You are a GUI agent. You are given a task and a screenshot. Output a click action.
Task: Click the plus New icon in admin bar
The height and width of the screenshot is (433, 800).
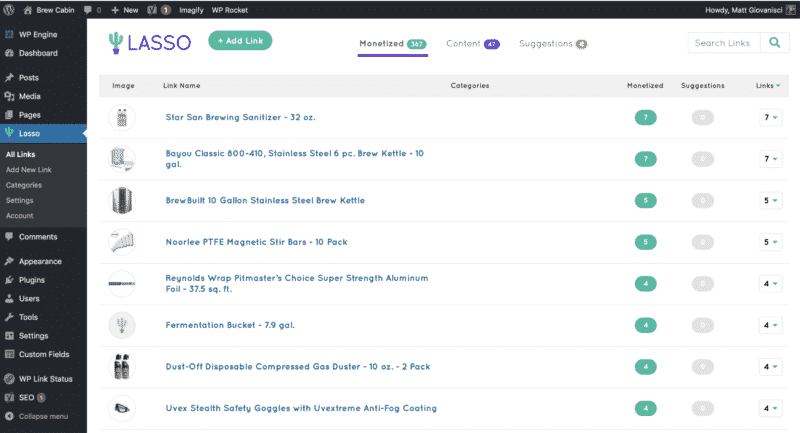pos(115,10)
